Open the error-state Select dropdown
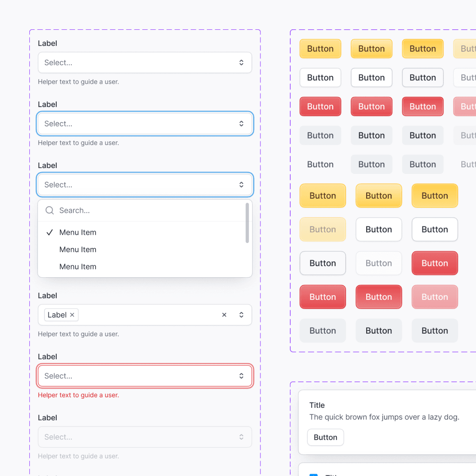Screen dimensions: 476x476 pos(145,376)
